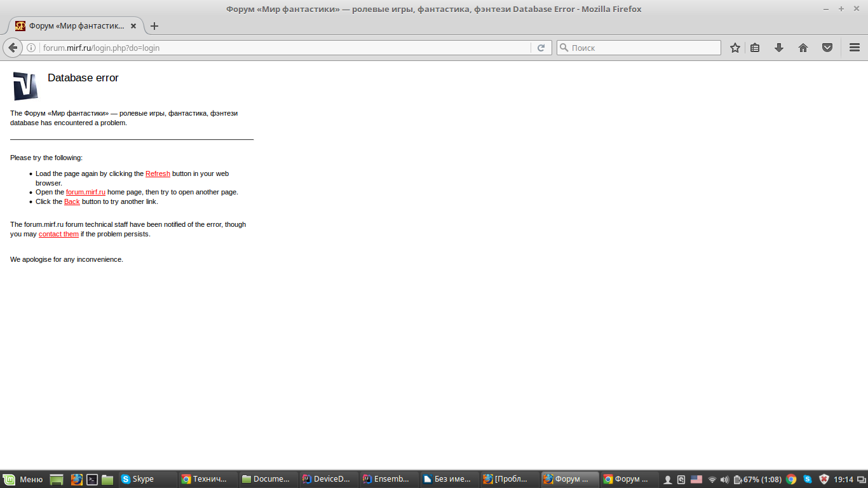Open the forum.mirf.ru home page link
The image size is (868, 488).
click(x=86, y=192)
